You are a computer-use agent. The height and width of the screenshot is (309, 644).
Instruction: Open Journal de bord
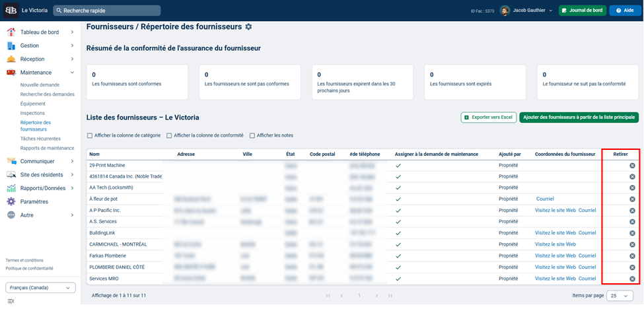tap(583, 11)
